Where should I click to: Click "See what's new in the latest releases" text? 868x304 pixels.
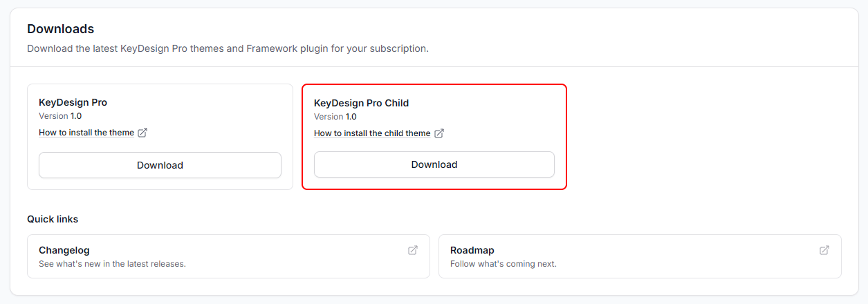(112, 264)
